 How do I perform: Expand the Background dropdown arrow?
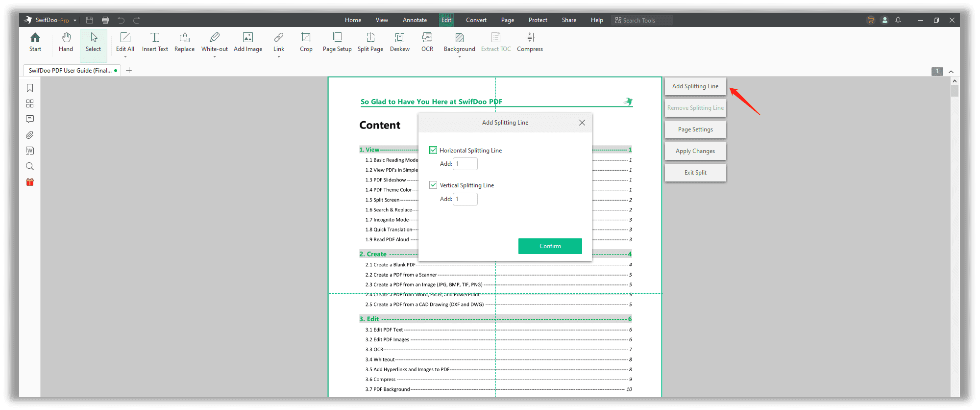[460, 57]
